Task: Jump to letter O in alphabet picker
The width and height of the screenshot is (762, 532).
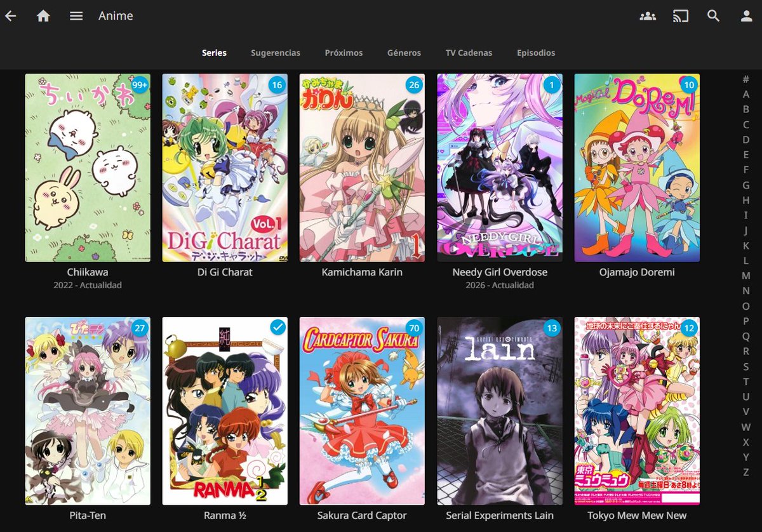Action: [x=746, y=306]
